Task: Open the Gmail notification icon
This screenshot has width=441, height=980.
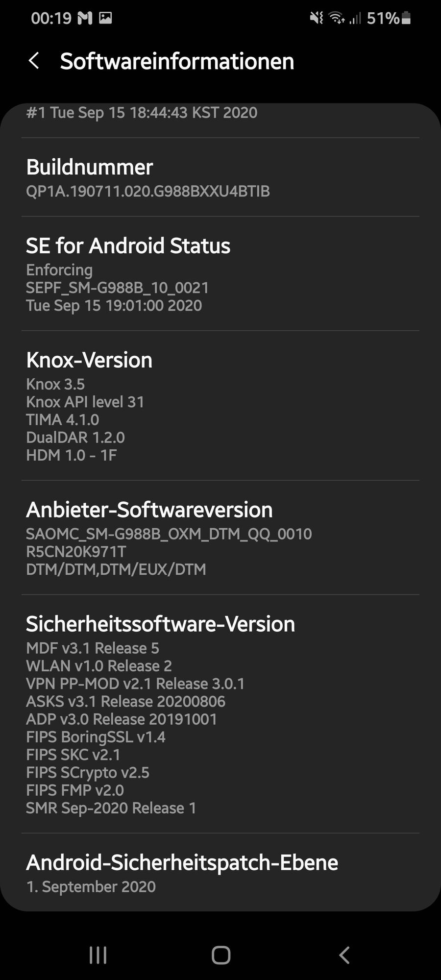Action: tap(85, 19)
